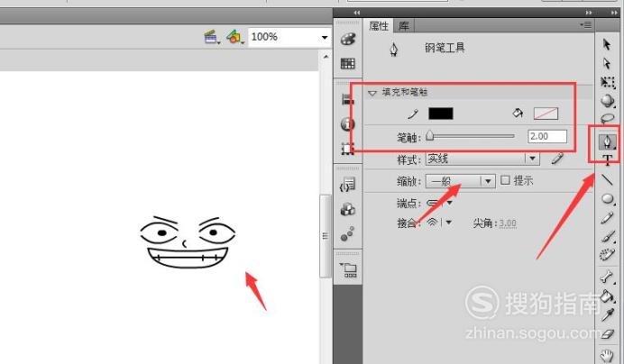Choose the Line tool
Viewport: 624px width, 364px height.
pyautogui.click(x=607, y=180)
